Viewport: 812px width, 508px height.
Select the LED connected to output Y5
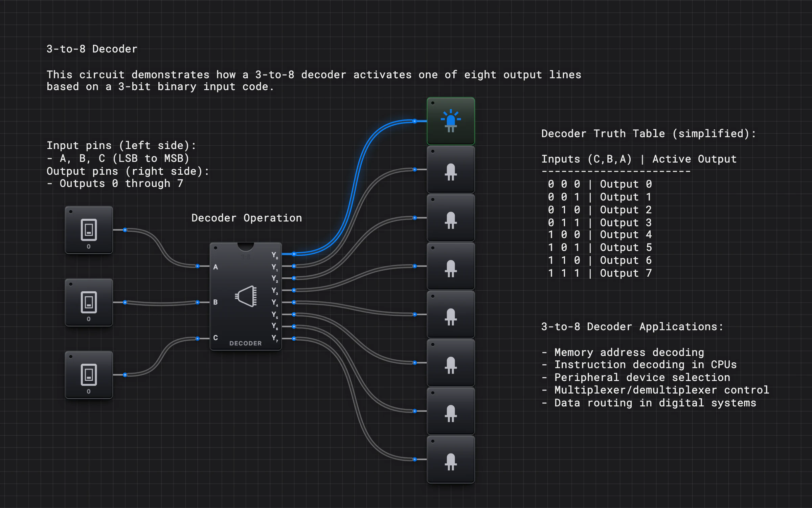(451, 363)
